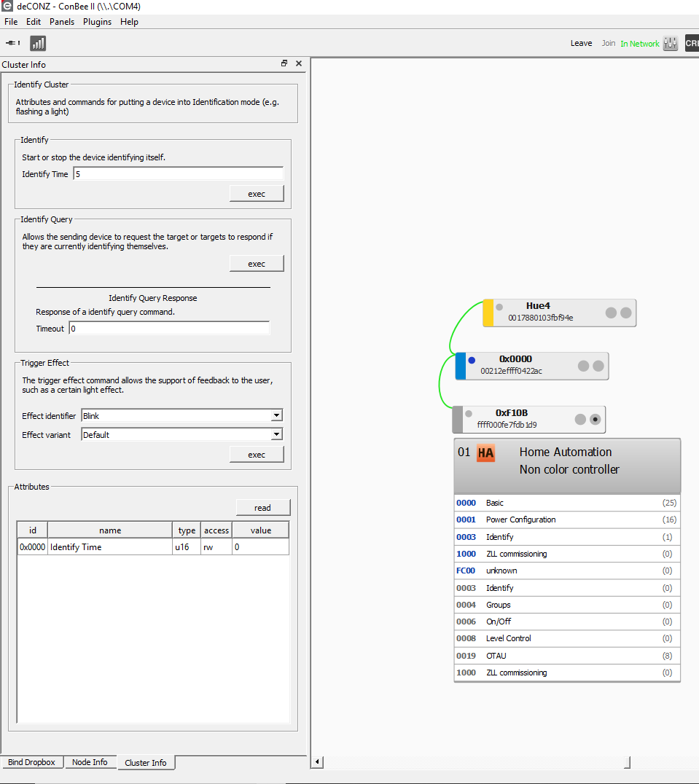Select the network connect plug icon
The height and width of the screenshot is (784, 699).
pyautogui.click(x=10, y=43)
